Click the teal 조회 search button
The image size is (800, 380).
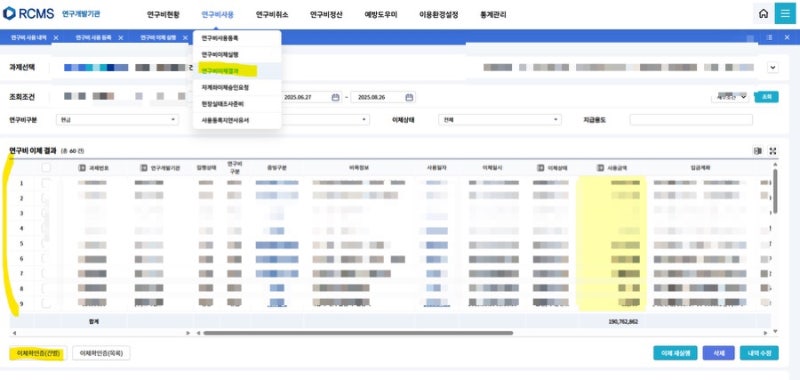pyautogui.click(x=766, y=96)
